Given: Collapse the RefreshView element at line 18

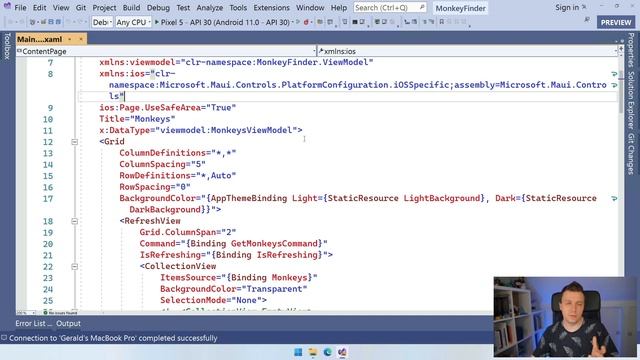Looking at the screenshot, I should click(x=74, y=221).
